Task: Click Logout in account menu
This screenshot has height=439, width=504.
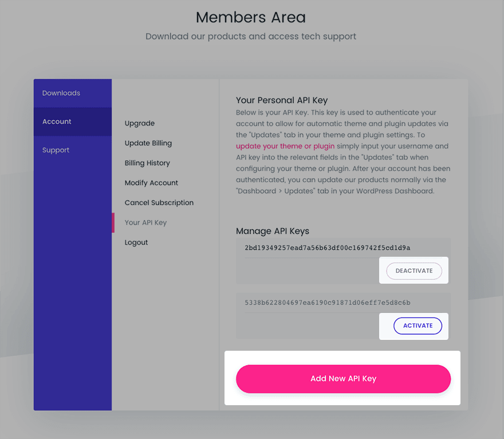Action: (136, 242)
